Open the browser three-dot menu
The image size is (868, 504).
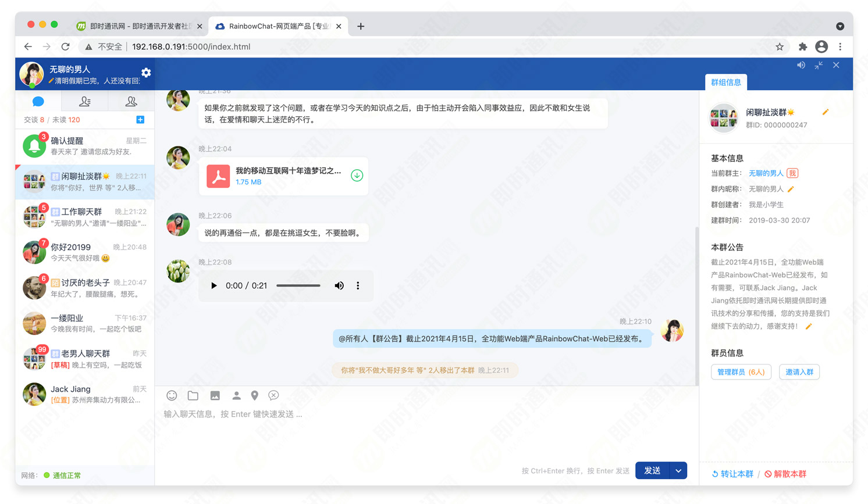[840, 47]
